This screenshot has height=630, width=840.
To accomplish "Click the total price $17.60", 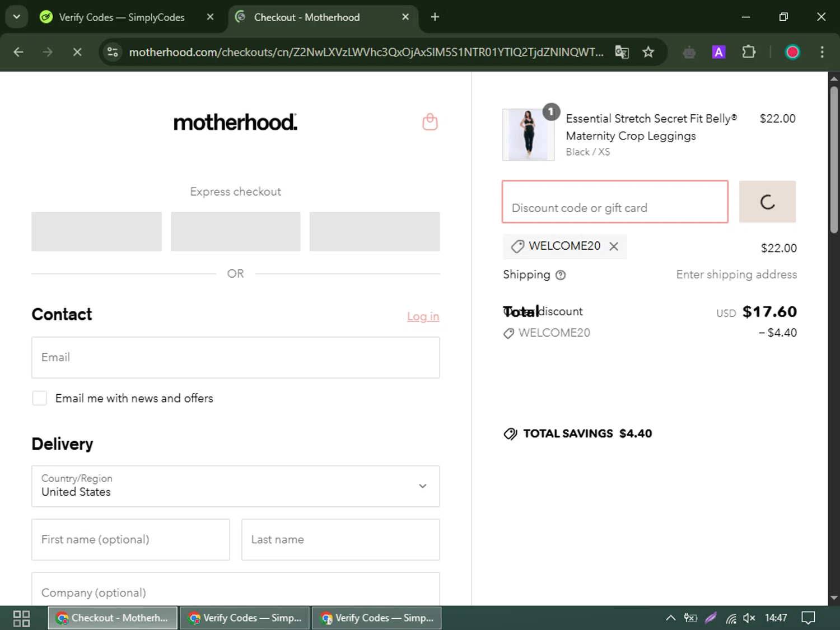I will click(x=769, y=312).
